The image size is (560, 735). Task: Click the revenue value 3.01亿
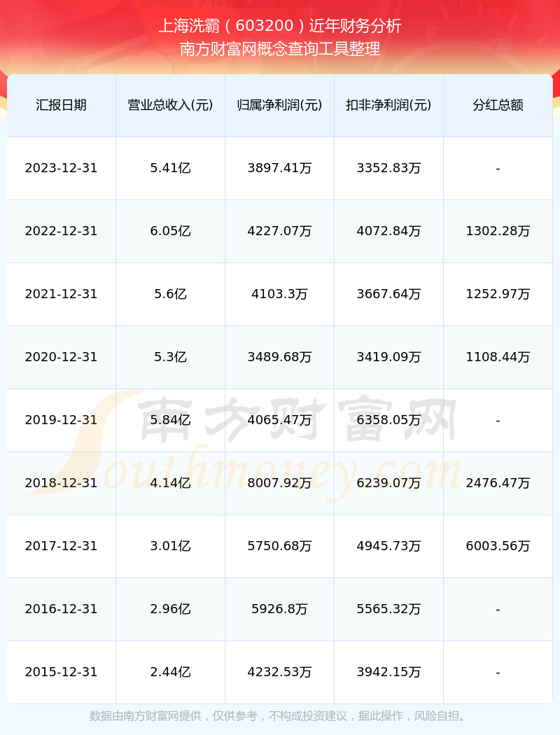click(x=171, y=546)
